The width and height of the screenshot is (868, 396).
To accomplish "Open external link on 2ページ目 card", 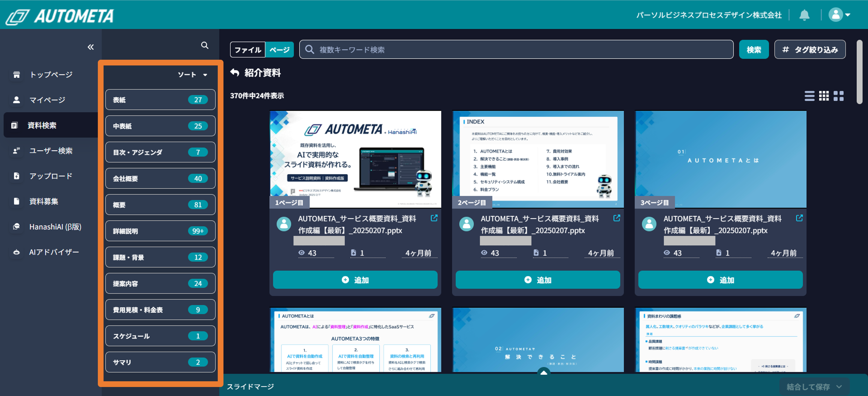I will 617,218.
